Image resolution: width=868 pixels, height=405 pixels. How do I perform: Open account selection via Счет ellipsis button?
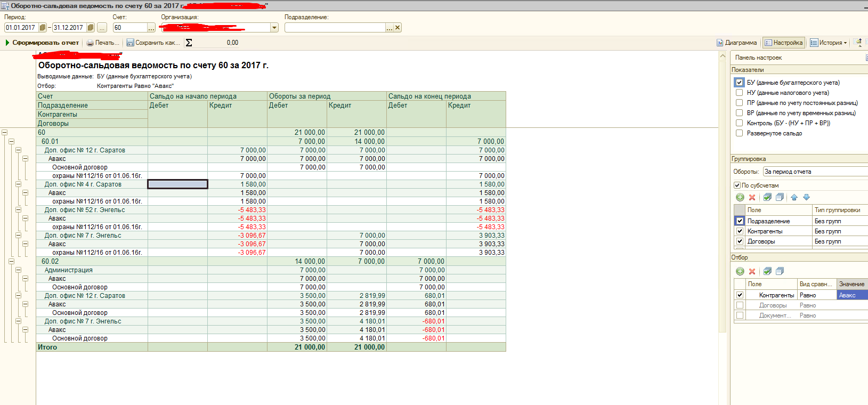(x=151, y=28)
